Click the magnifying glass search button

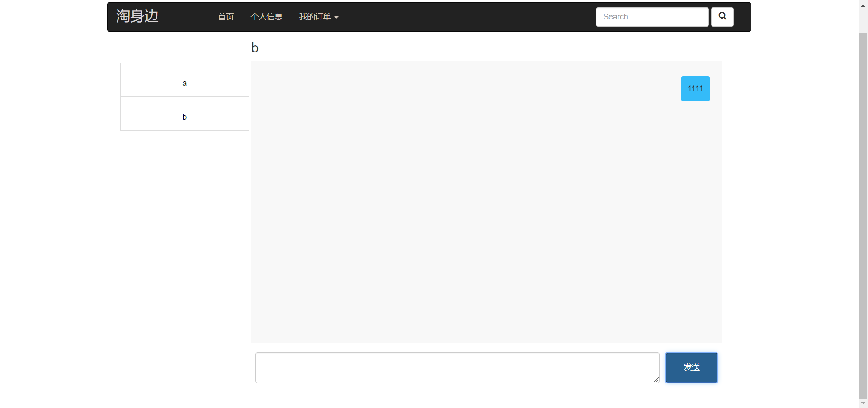tap(722, 17)
